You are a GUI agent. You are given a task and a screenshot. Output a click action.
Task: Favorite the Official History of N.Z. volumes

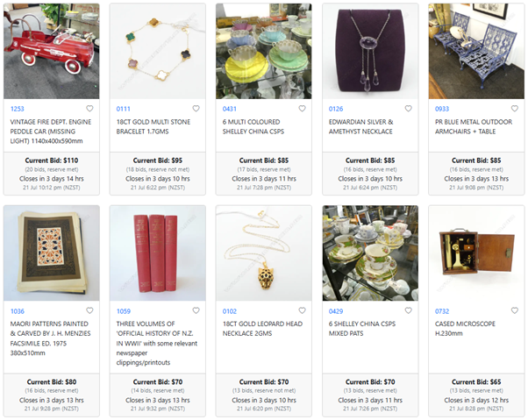(196, 310)
